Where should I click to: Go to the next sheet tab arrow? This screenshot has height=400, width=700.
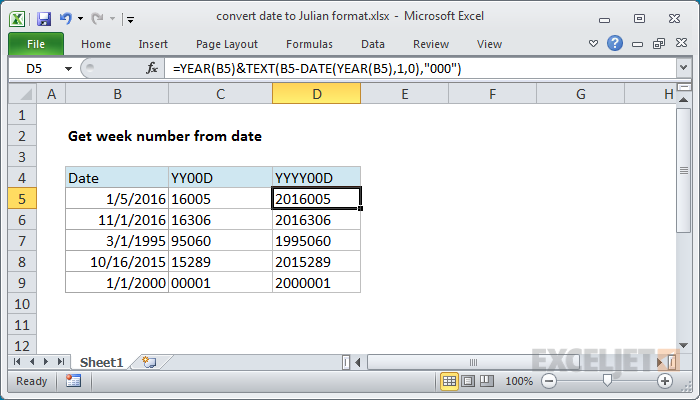pos(46,362)
